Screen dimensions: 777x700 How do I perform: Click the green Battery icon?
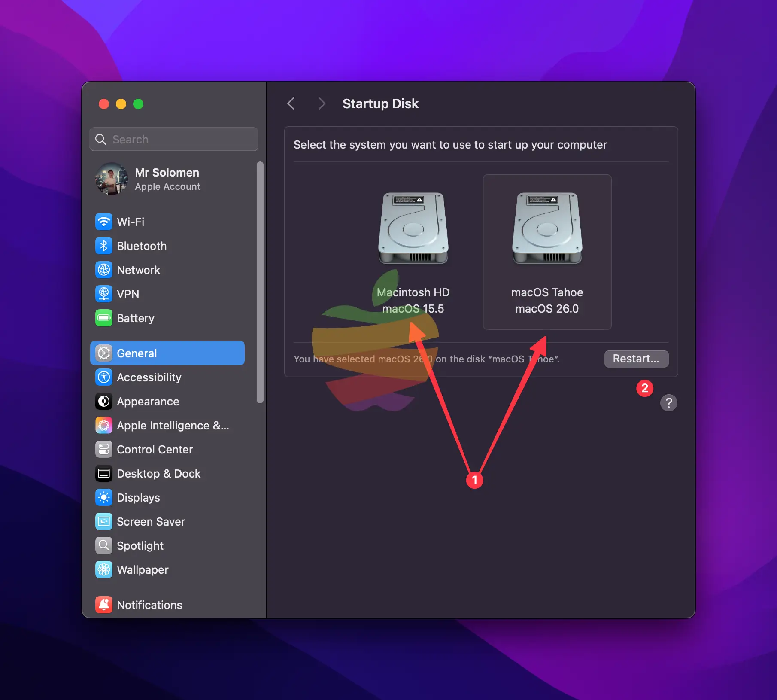point(104,318)
